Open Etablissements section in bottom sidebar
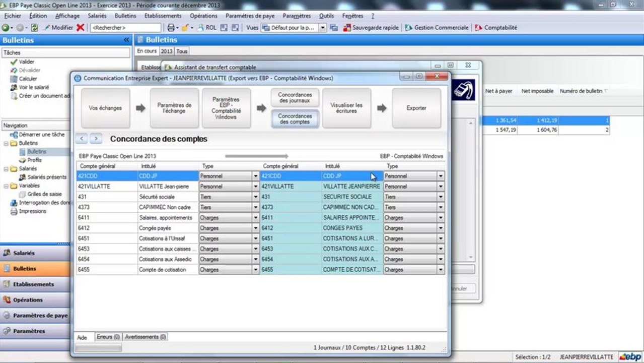 click(35, 284)
